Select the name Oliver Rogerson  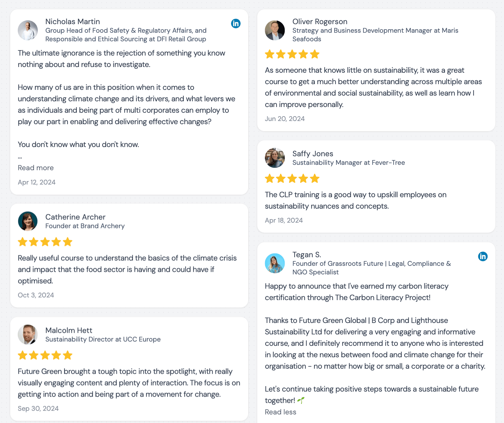320,22
